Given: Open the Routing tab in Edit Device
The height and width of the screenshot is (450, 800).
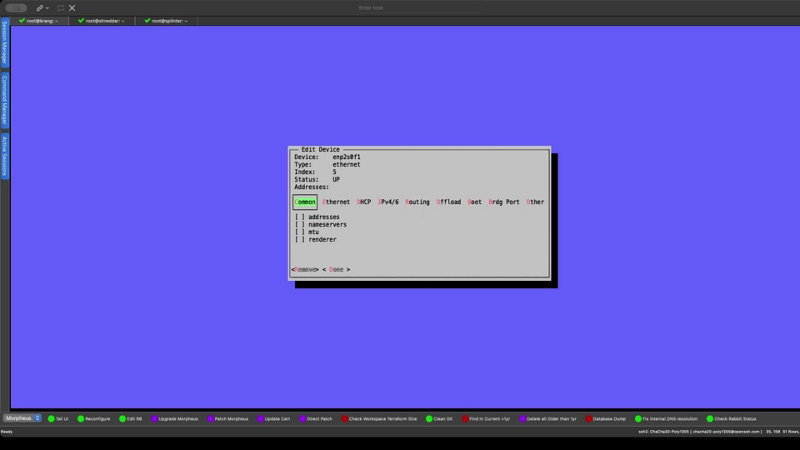Looking at the screenshot, I should [x=417, y=202].
